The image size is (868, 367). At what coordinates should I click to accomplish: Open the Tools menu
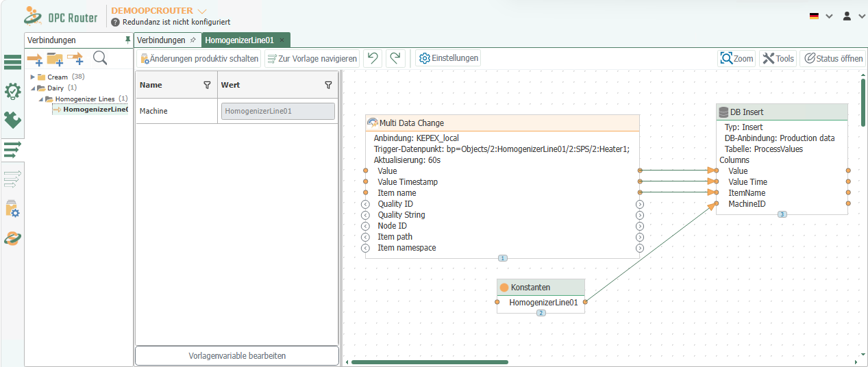click(778, 58)
